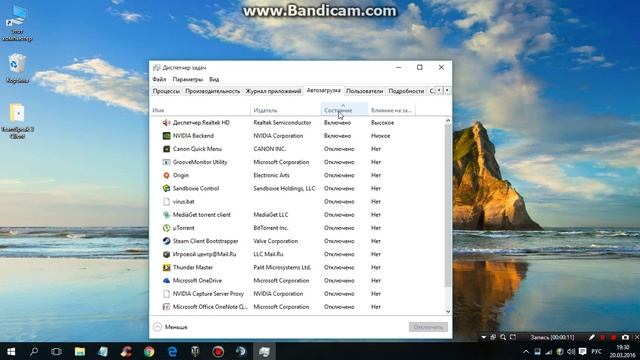Click the NVIDIA Backend row icon
The image size is (640, 360).
pos(166,136)
